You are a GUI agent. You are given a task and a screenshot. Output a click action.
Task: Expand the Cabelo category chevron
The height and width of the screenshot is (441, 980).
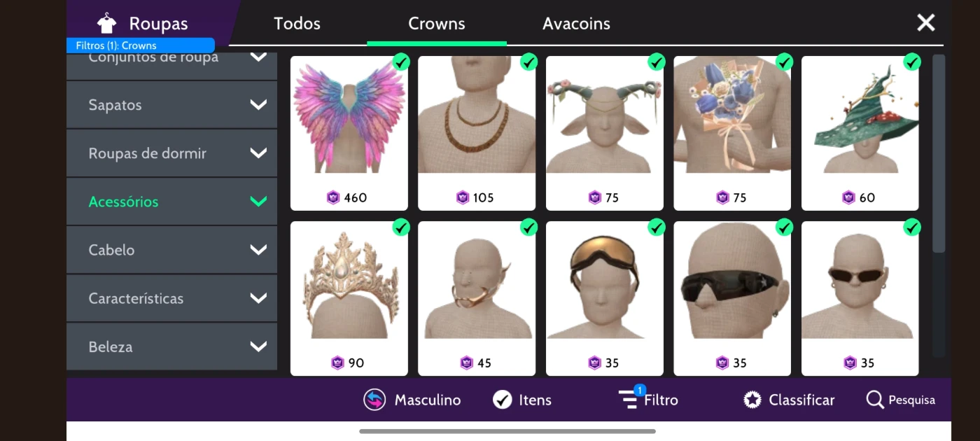tap(258, 250)
